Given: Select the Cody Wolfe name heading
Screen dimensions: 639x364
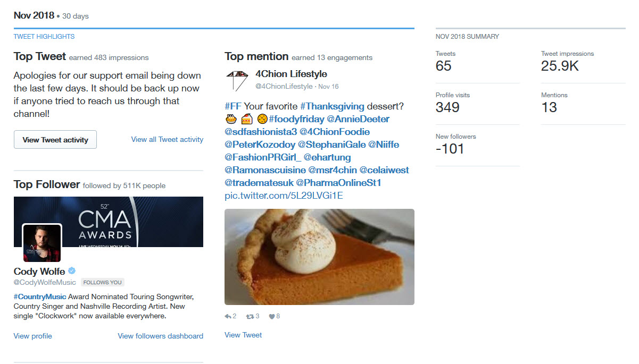Looking at the screenshot, I should tap(39, 272).
